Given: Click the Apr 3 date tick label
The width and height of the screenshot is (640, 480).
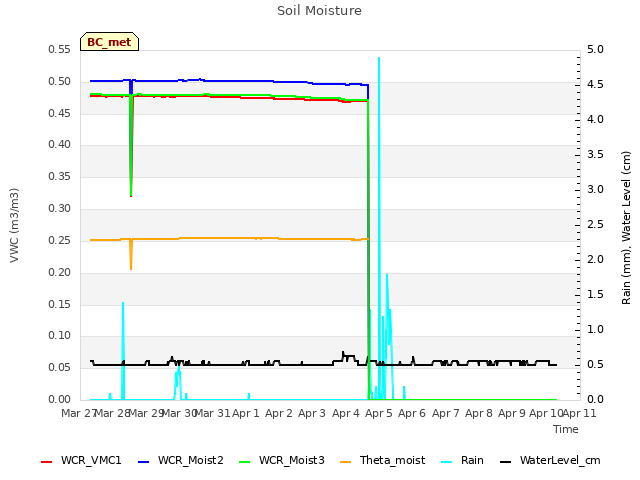Looking at the screenshot, I should tap(312, 413).
